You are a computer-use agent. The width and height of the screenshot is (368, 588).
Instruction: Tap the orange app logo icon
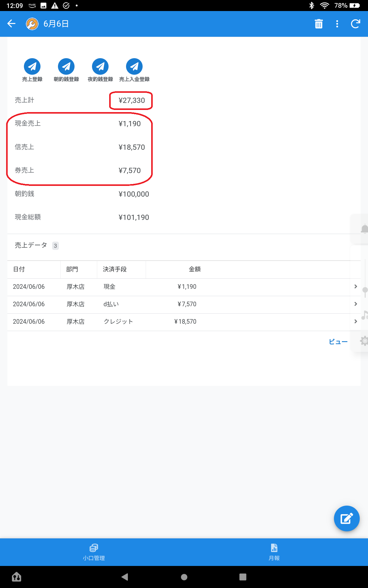pos(32,24)
